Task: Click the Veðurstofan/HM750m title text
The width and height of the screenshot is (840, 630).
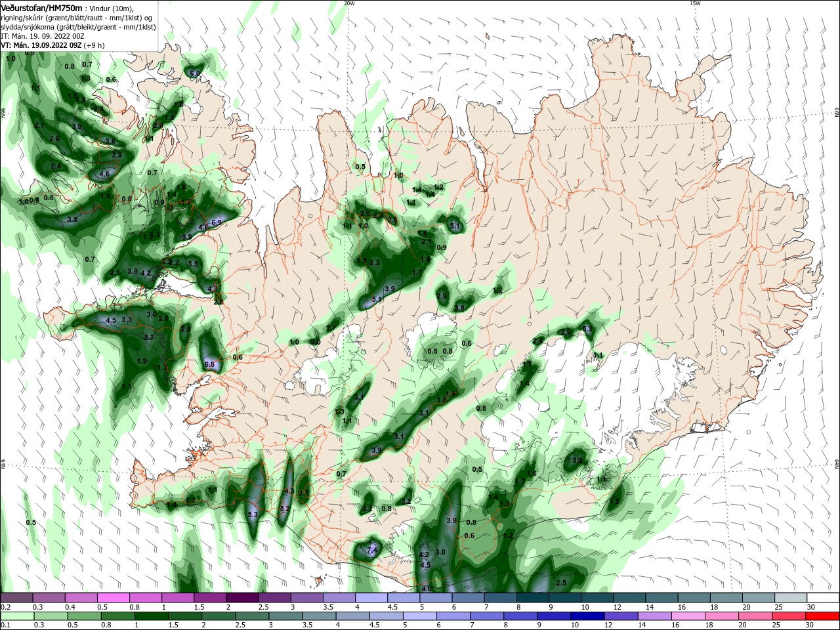Action: [41, 7]
